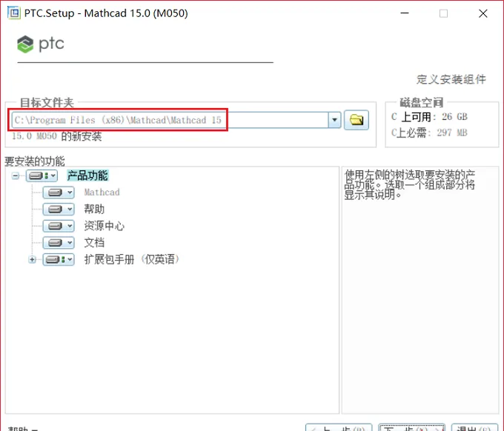The image size is (504, 431).
Task: Click the 退出 (Exit) button
Action: click(x=475, y=428)
